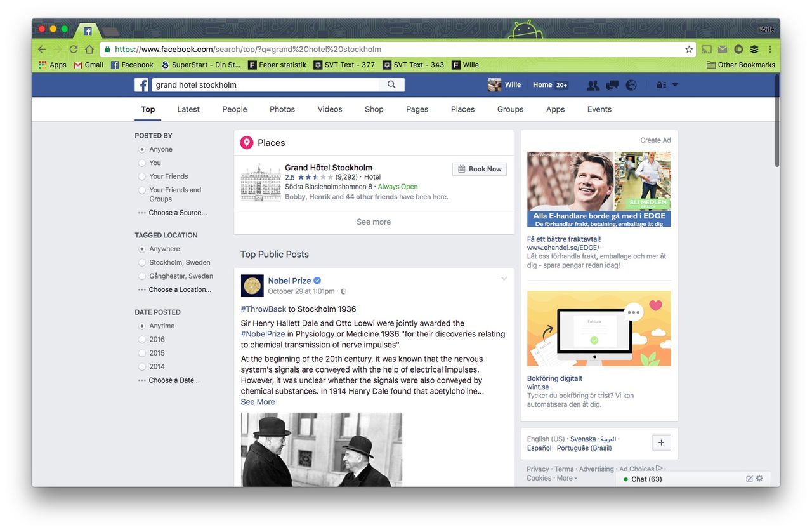This screenshot has height=532, width=812.
Task: Select the Anyone radio button
Action: point(142,150)
